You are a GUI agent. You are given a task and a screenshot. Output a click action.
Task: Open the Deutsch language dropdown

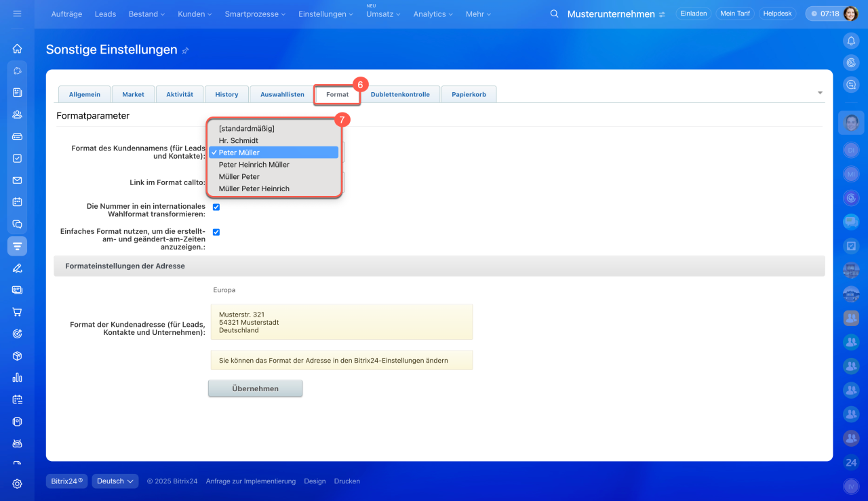tap(115, 481)
